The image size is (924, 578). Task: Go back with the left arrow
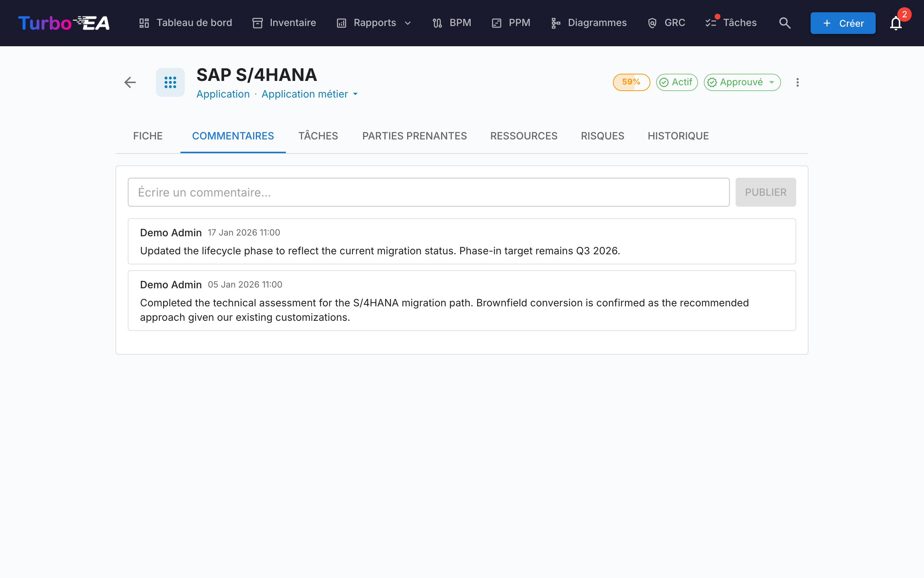(x=130, y=82)
